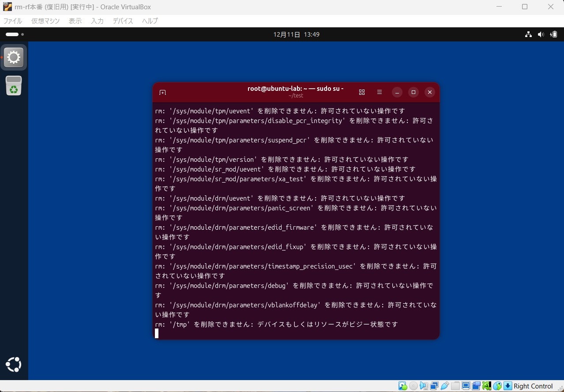Open the ヘルプ menu

(x=150, y=21)
